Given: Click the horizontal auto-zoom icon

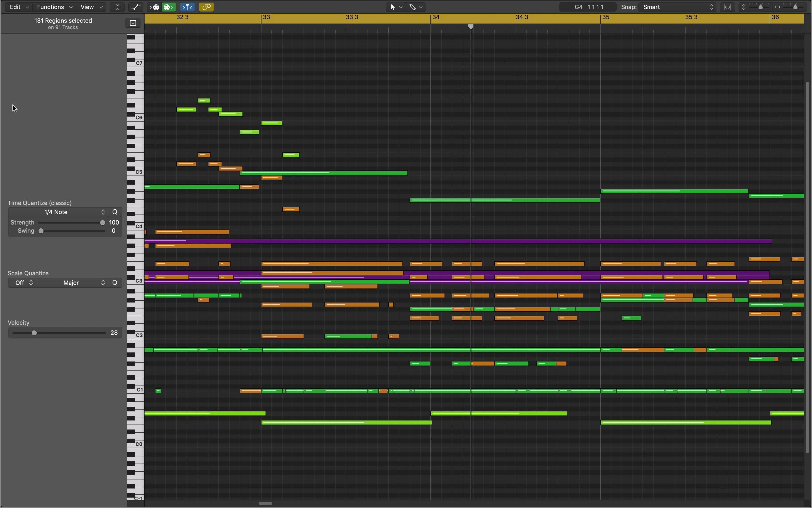Looking at the screenshot, I should [728, 7].
